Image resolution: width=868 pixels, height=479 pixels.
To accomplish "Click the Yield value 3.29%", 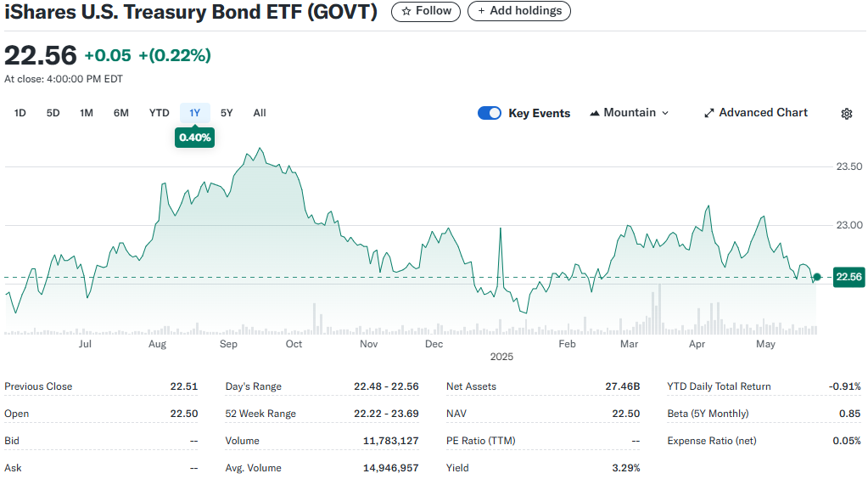I will tap(626, 468).
